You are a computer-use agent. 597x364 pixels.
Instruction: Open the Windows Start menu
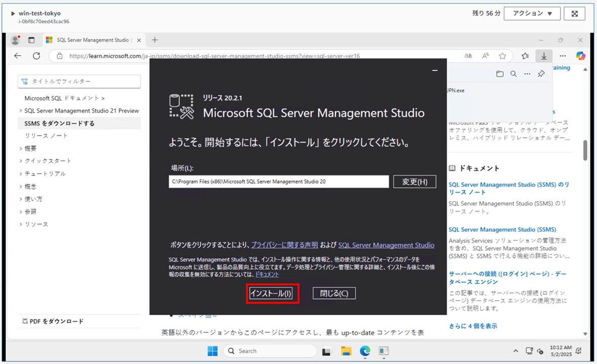[x=212, y=351]
